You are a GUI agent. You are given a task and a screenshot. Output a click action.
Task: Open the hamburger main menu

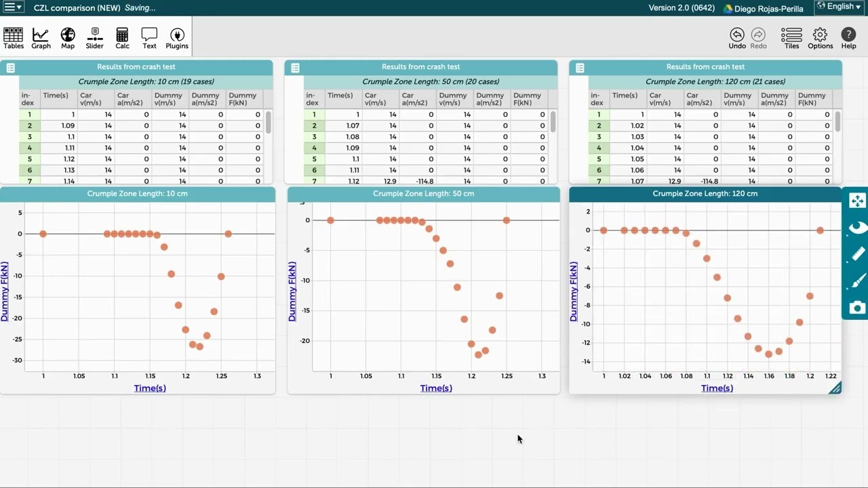pyautogui.click(x=14, y=7)
